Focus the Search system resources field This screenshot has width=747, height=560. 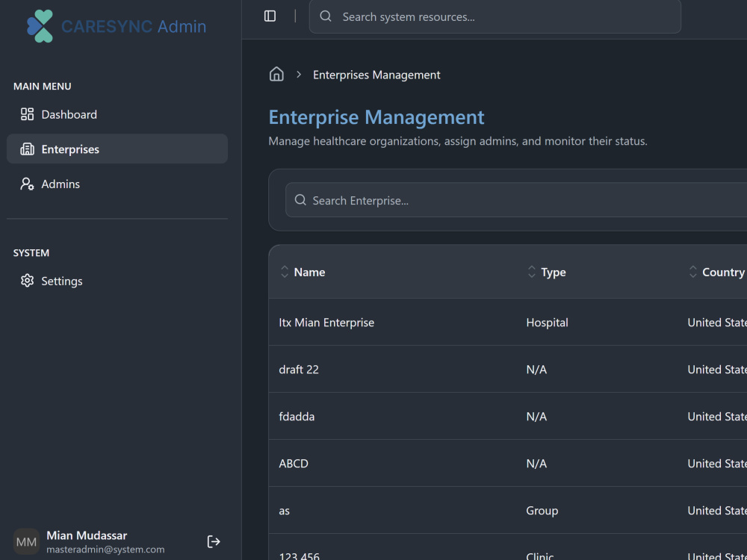click(495, 16)
